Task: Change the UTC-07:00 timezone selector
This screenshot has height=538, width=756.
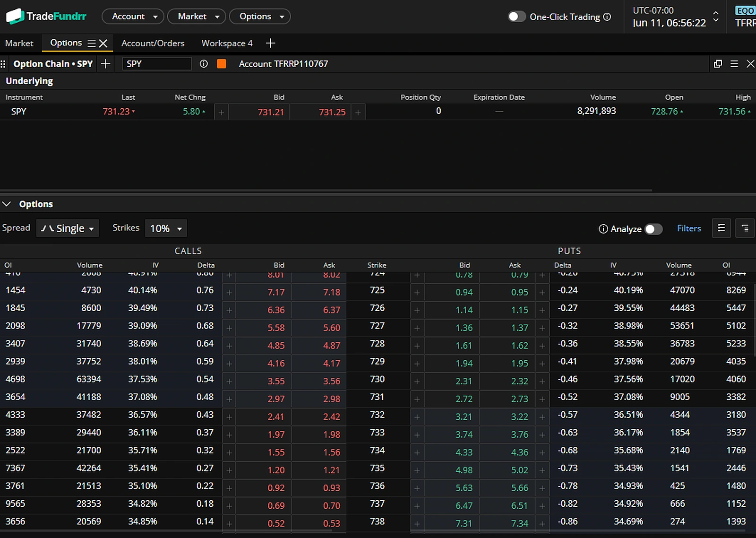Action: (x=716, y=17)
